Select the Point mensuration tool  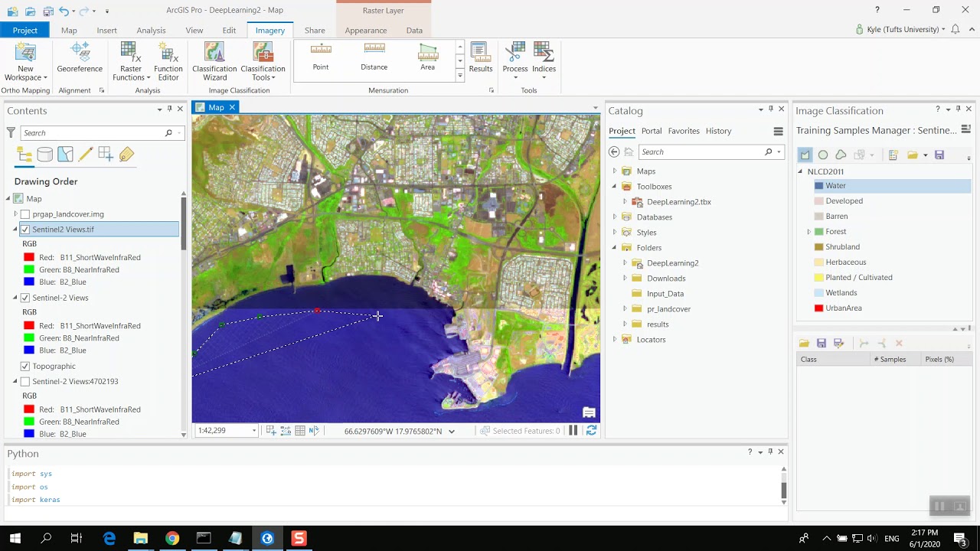coord(321,57)
